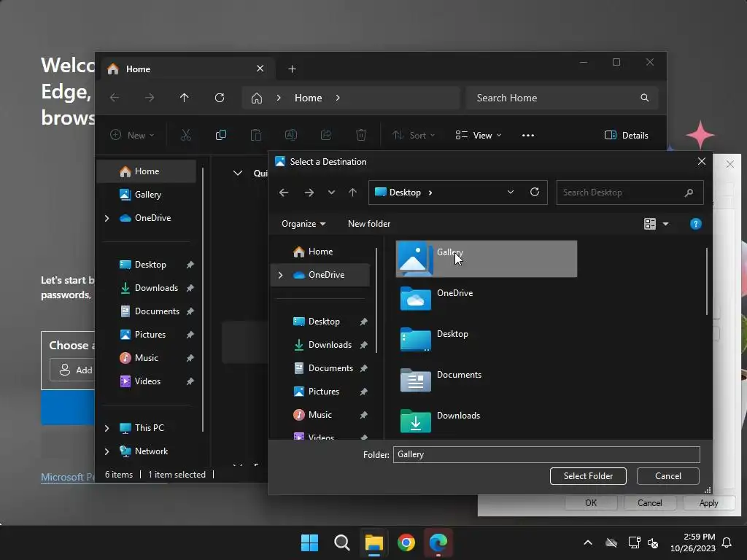Open taskbar Search
The height and width of the screenshot is (560, 747).
tap(342, 542)
